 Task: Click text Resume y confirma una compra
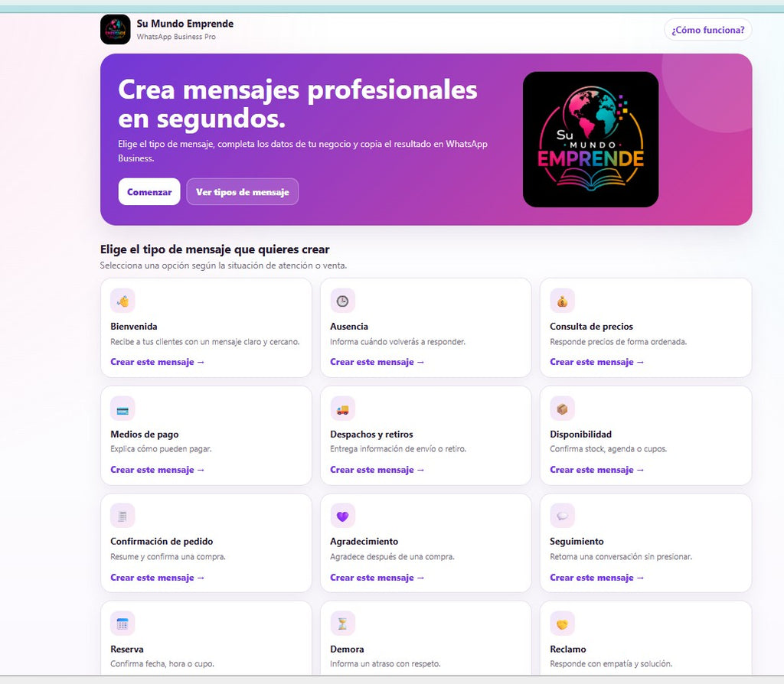tap(168, 557)
